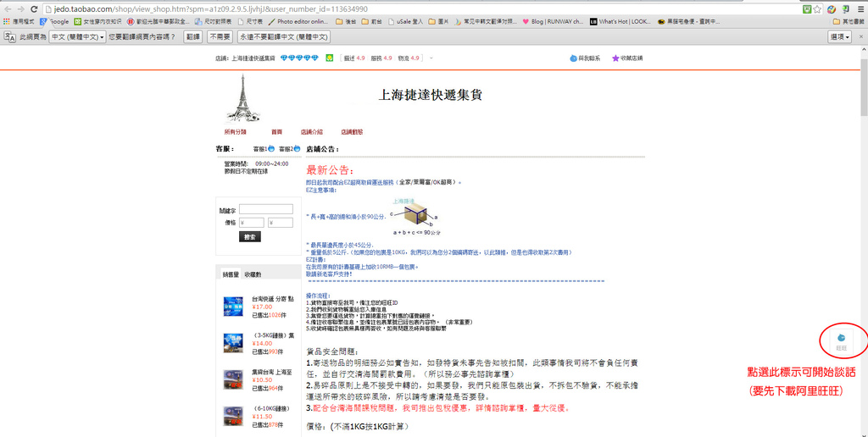Image resolution: width=868 pixels, height=437 pixels.
Task: Bookmark this page with the star icon
Action: pyautogui.click(x=817, y=8)
